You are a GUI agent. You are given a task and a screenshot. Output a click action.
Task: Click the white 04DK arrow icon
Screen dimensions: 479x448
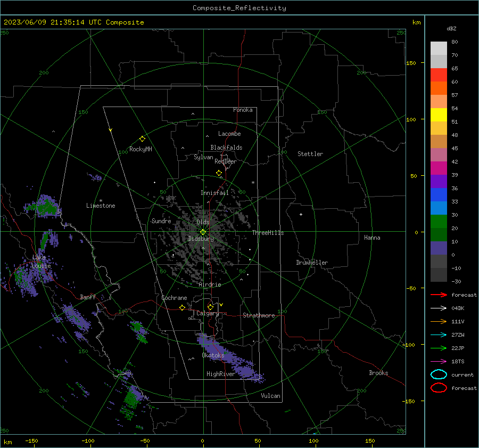coord(439,308)
